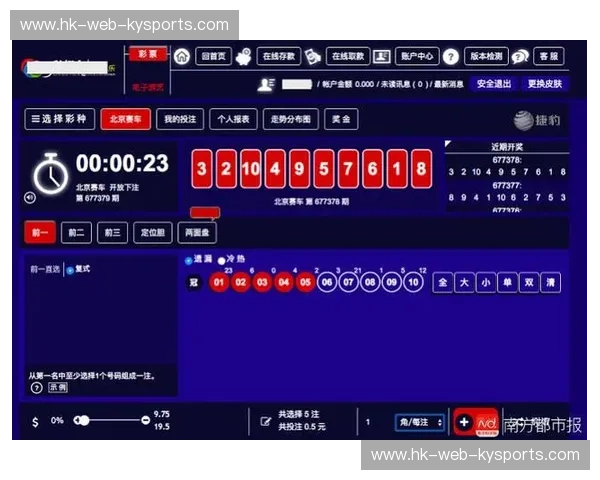
Task: Open the 走势分布图 tab
Action: coord(291,119)
